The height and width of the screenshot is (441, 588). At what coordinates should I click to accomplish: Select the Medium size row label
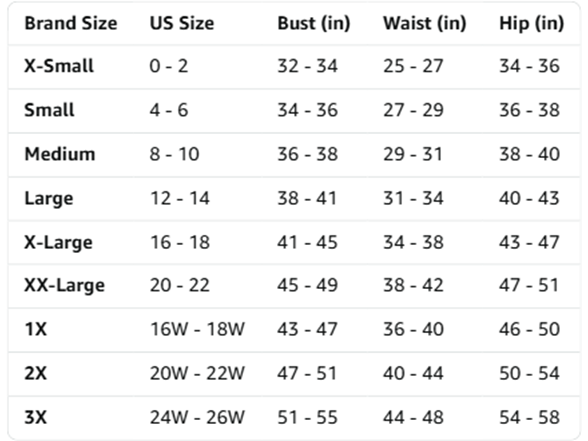[60, 154]
